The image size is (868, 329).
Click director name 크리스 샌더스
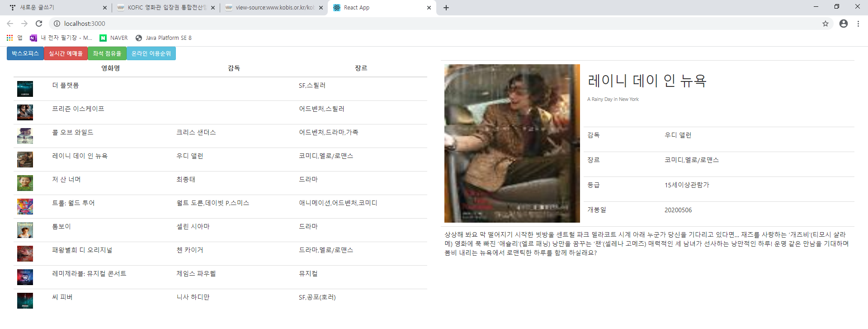click(196, 133)
